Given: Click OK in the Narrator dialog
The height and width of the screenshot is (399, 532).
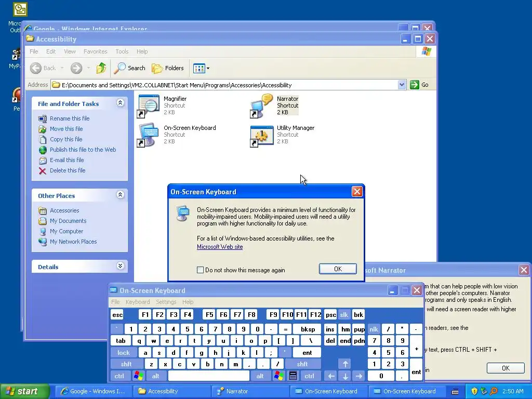Looking at the screenshot, I should 506,368.
